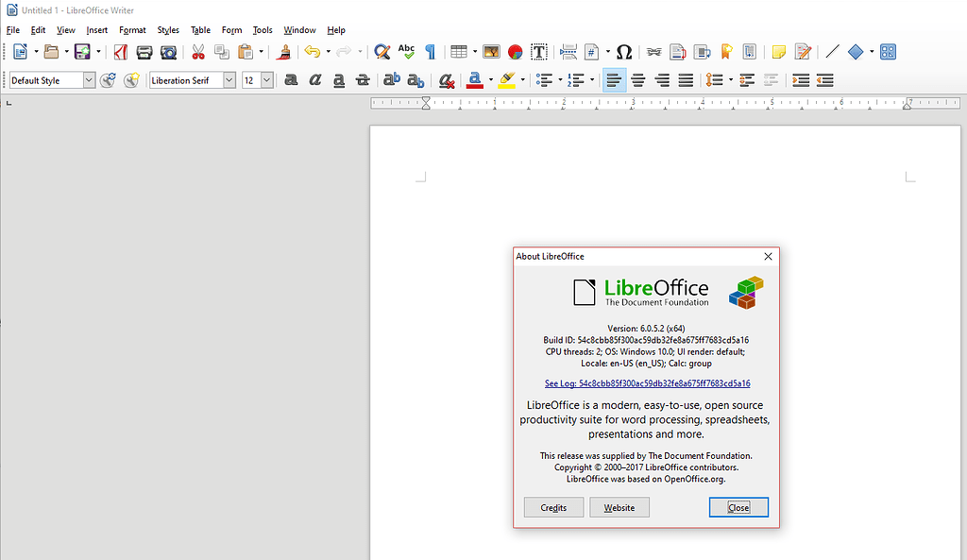Image resolution: width=967 pixels, height=560 pixels.
Task: Activate the Clone Formatting paintbrush
Action: coord(284,52)
